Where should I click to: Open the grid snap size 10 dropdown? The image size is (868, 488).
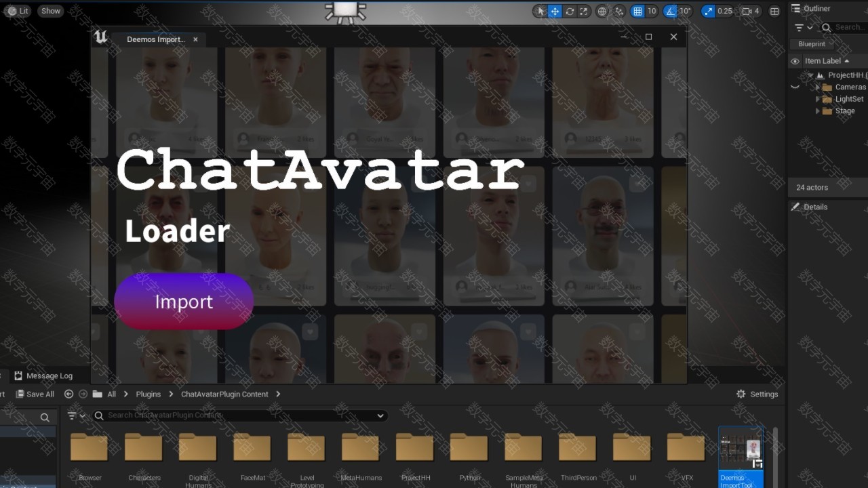652,11
